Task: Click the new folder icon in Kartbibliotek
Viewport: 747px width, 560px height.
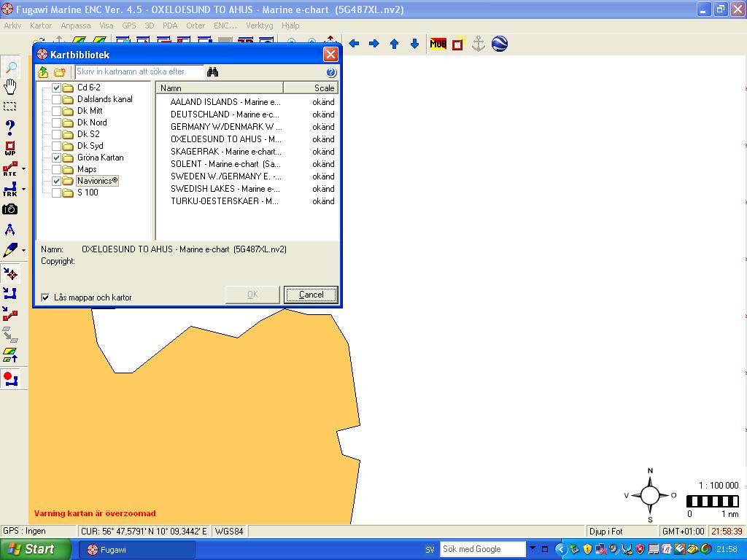Action: (x=60, y=72)
